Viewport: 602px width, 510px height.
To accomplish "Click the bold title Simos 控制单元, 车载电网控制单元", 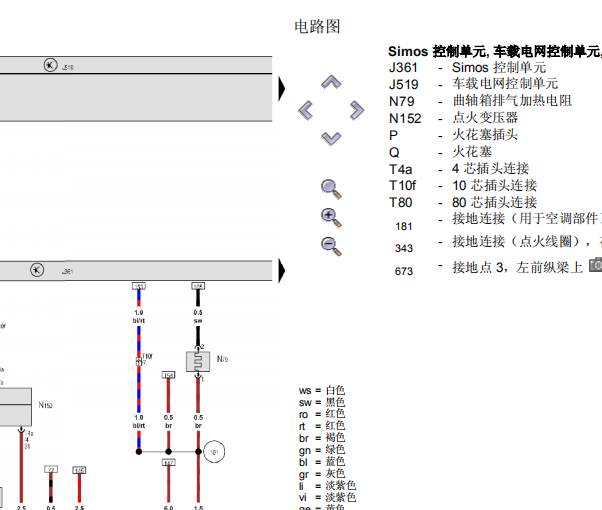I will [x=495, y=51].
